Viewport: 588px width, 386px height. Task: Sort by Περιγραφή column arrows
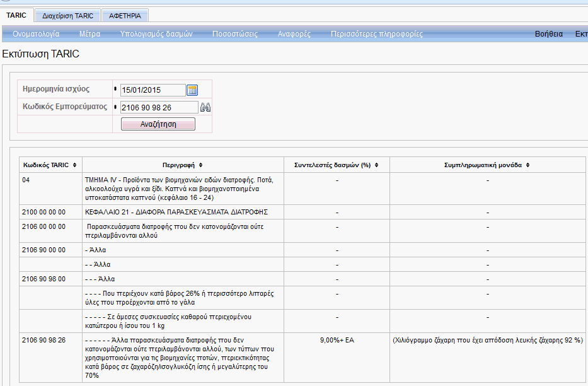tap(201, 165)
